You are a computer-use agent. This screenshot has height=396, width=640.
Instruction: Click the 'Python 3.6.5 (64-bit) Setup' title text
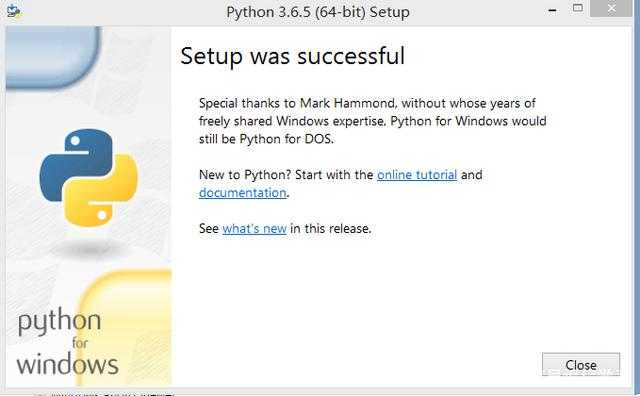pos(318,12)
